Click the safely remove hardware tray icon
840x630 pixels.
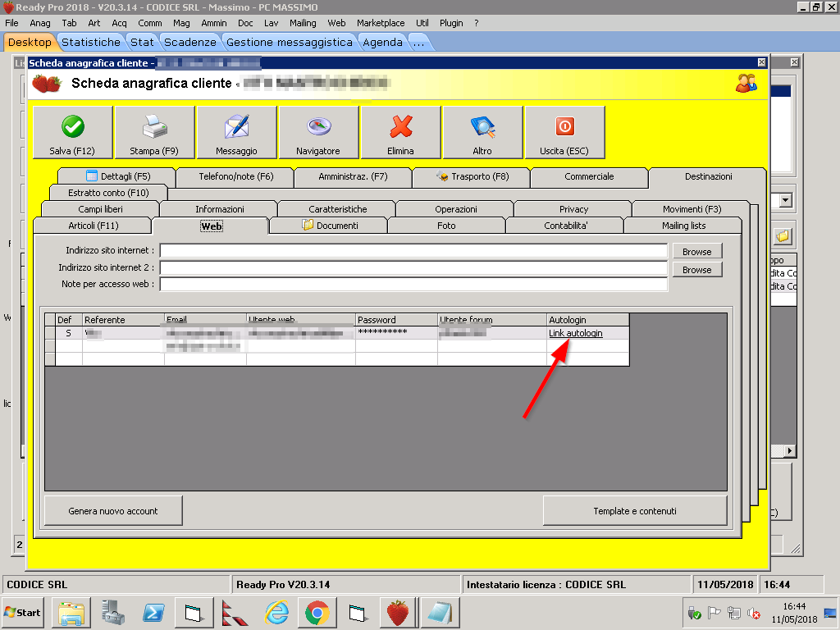694,613
